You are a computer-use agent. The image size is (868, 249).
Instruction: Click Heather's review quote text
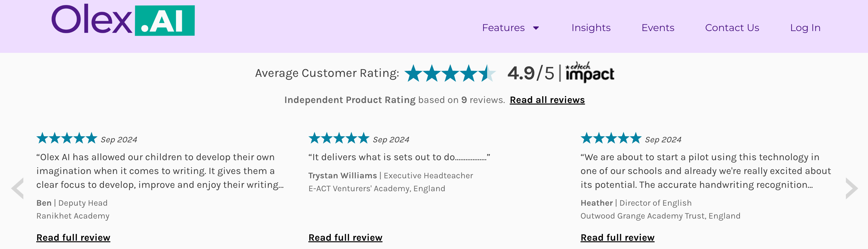706,171
